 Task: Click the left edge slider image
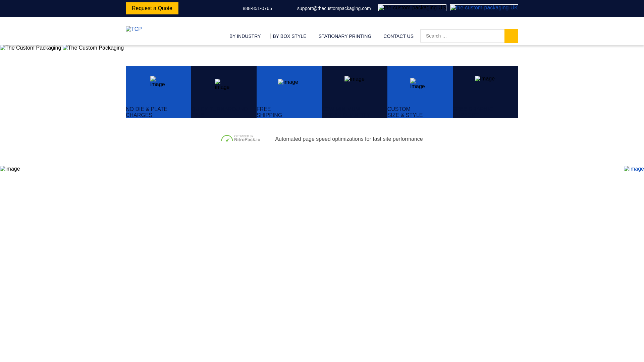10,169
